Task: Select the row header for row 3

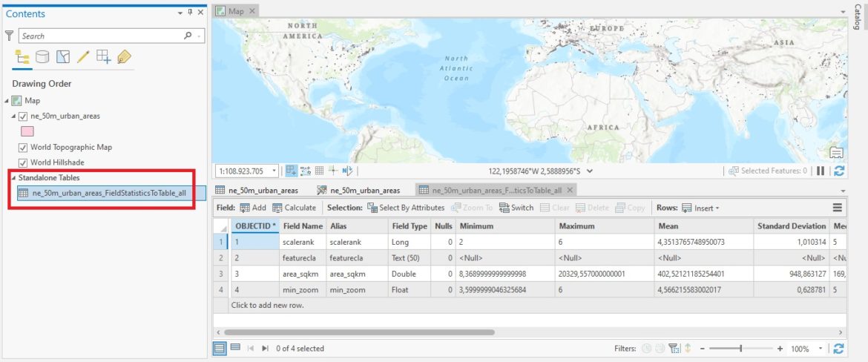Action: pyautogui.click(x=220, y=274)
